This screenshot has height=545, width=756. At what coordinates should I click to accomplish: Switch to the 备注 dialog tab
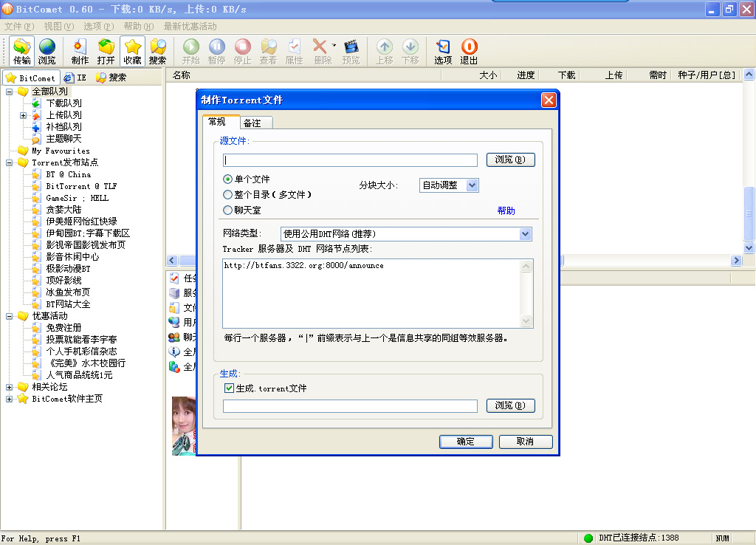(256, 123)
